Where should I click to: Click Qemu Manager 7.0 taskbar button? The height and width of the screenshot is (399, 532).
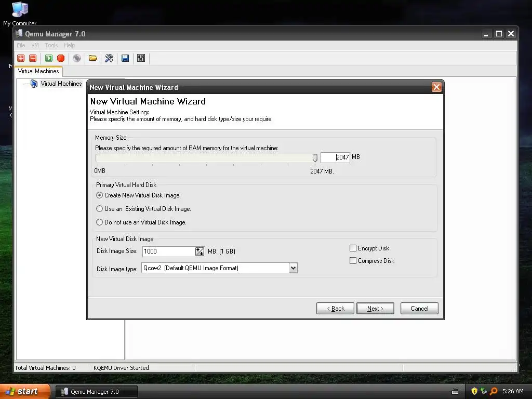tap(97, 392)
